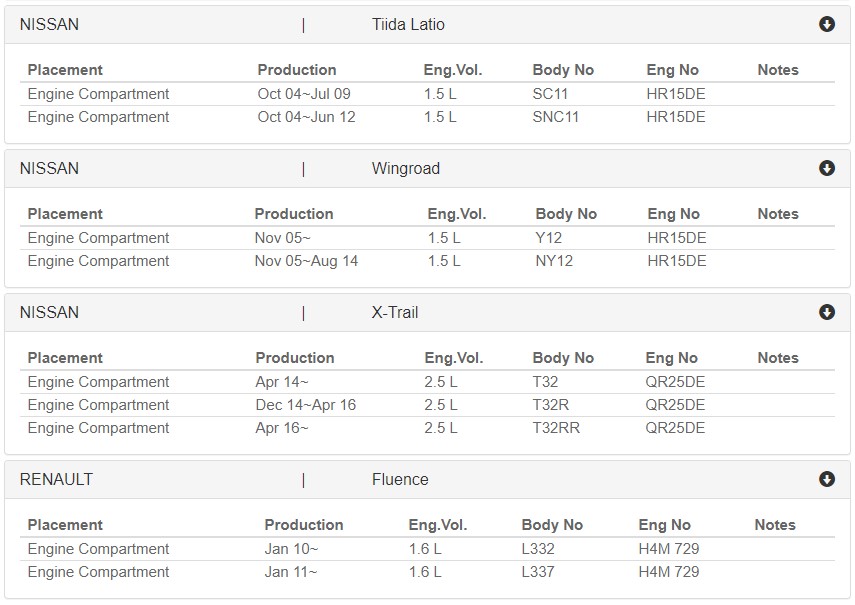Collapse the NISSAN X-Trail panel header
Screen dimensions: 855x605
[428, 312]
